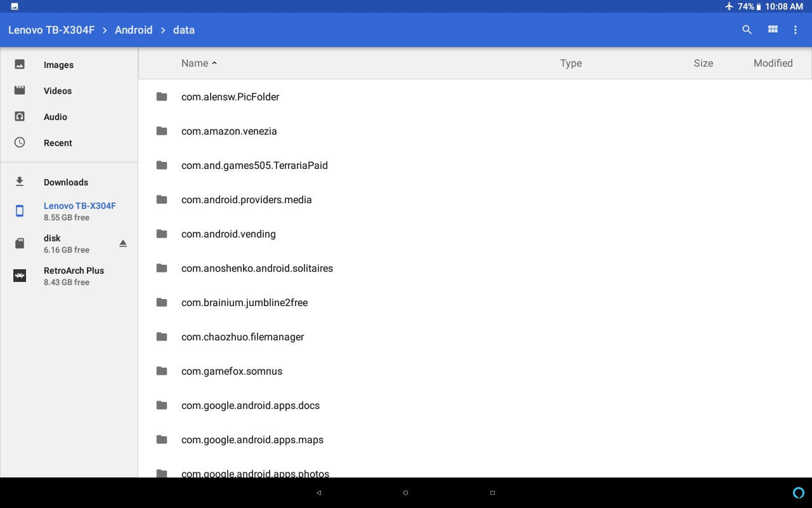Tap the airplane mode status icon
The height and width of the screenshot is (508, 812).
point(729,6)
